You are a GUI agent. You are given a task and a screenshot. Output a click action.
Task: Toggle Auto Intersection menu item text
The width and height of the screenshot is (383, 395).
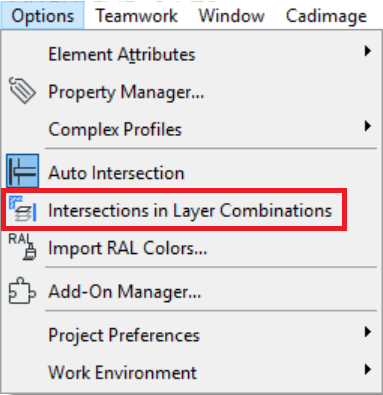pyautogui.click(x=116, y=173)
